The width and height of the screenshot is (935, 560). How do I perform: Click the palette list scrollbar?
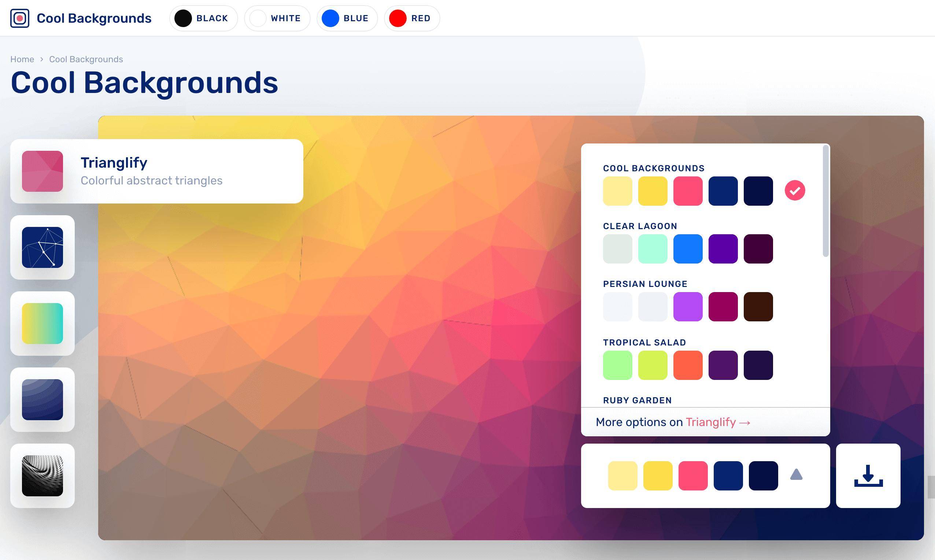[825, 202]
